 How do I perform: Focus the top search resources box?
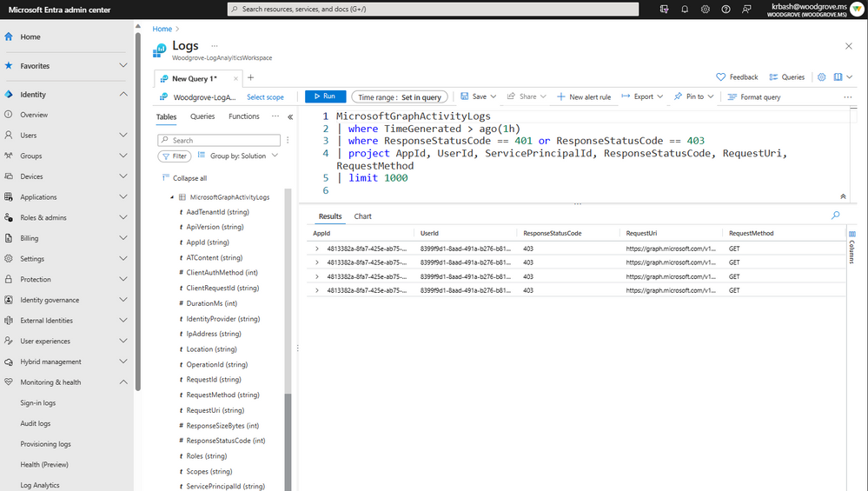point(433,9)
